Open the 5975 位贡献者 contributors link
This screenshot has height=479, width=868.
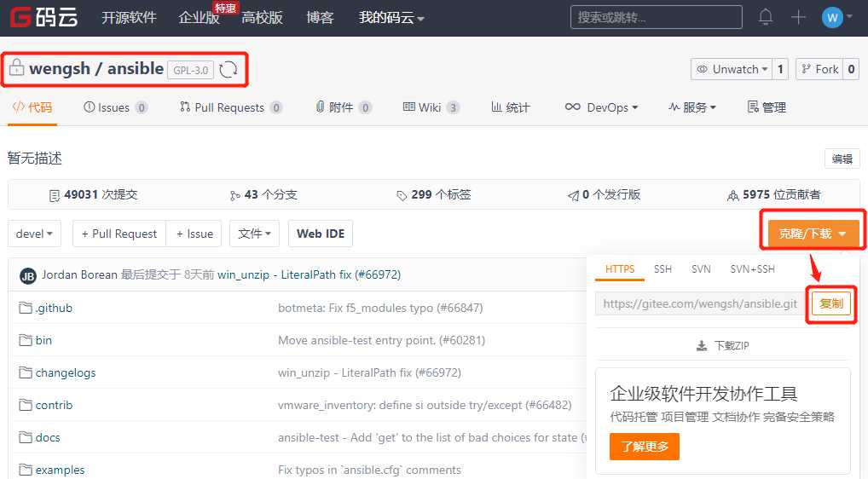pos(774,194)
